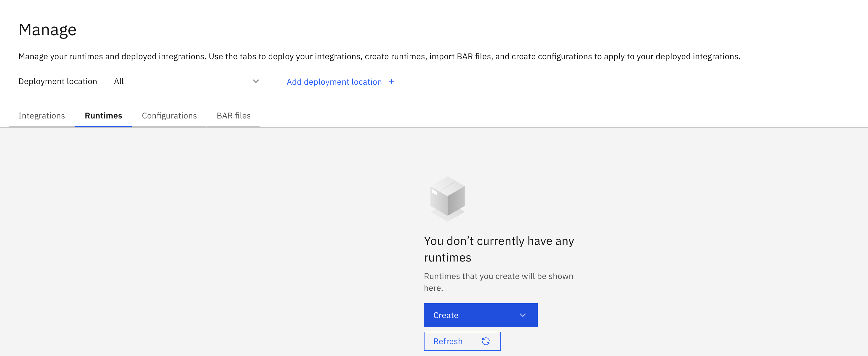
Task: Open the Deployment location dropdown showing All
Action: (186, 81)
